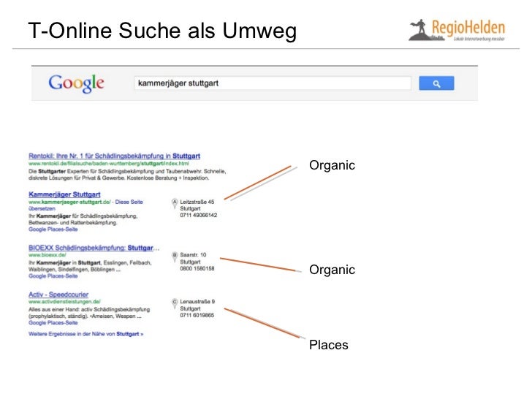Open the Activ - Speedcourier result title
This screenshot has width=532, height=399.
point(58,294)
